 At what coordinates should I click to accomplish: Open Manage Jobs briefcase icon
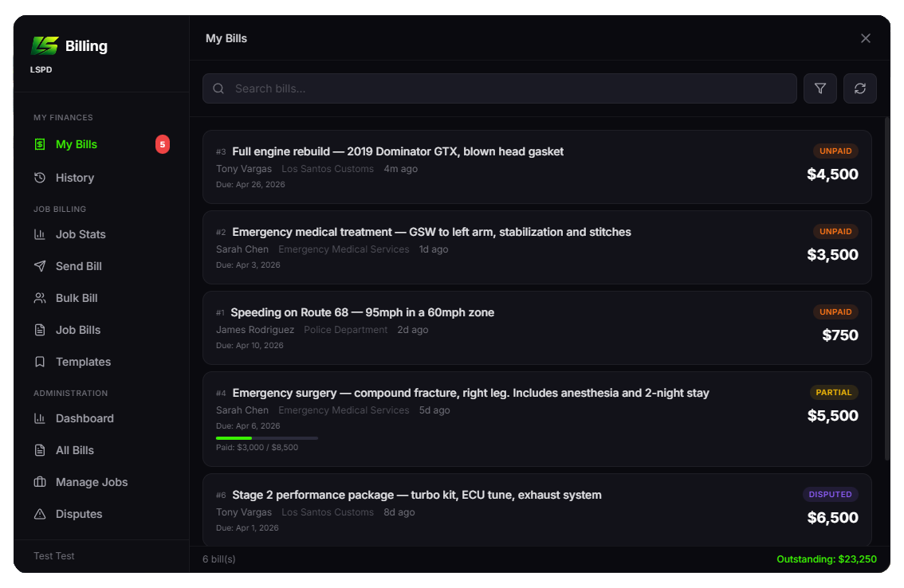coord(40,482)
